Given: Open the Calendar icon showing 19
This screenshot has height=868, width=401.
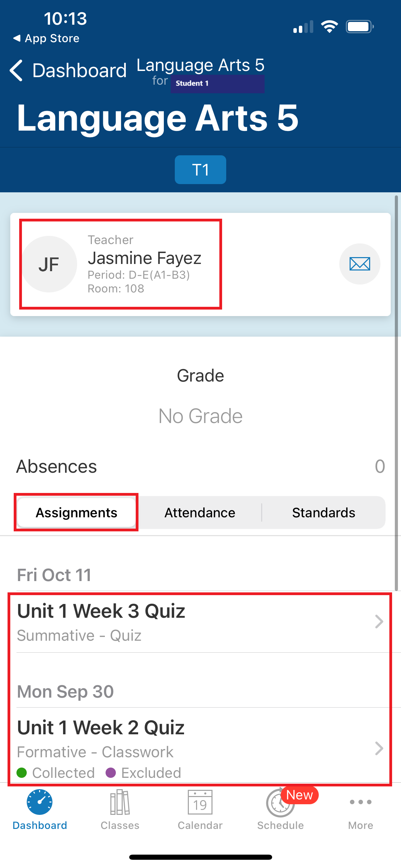Looking at the screenshot, I should [200, 802].
